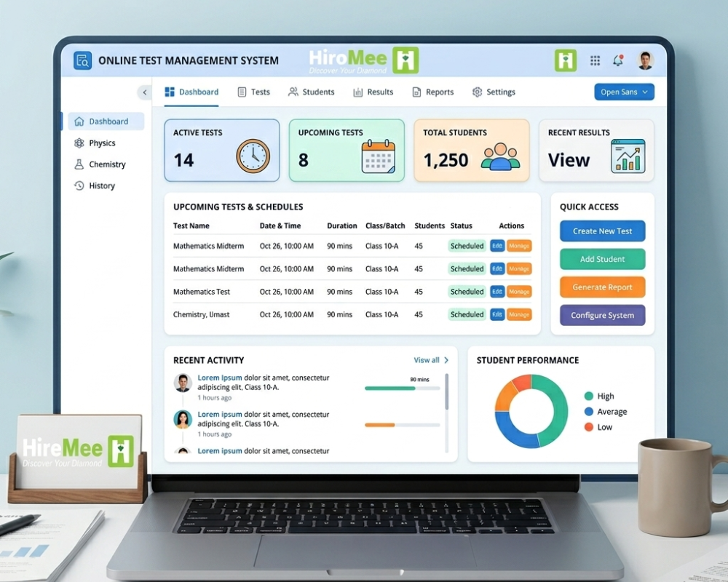Click Scheduled status of Mathematics Test
This screenshot has height=582, width=728.
click(x=467, y=292)
